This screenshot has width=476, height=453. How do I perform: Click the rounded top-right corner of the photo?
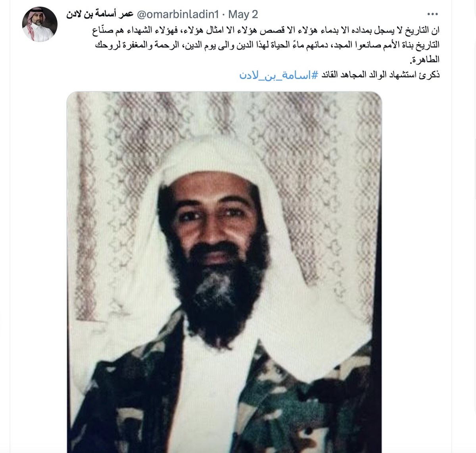[x=377, y=97]
